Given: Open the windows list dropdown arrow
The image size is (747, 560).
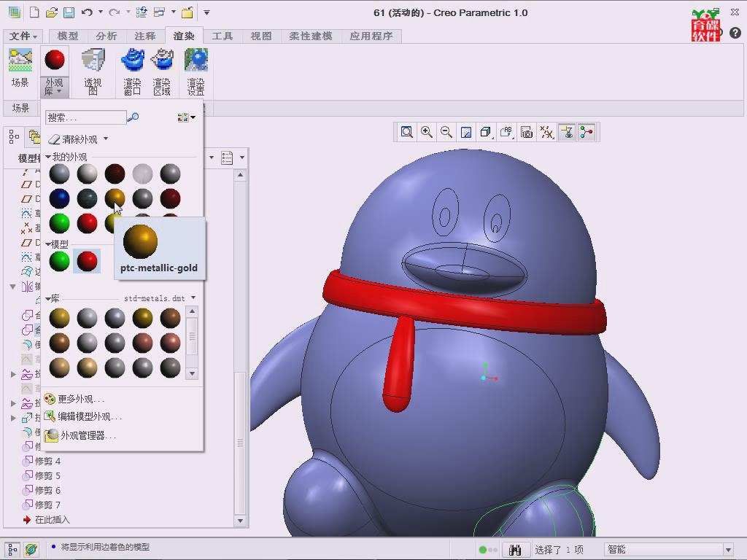Looking at the screenshot, I should click(174, 12).
